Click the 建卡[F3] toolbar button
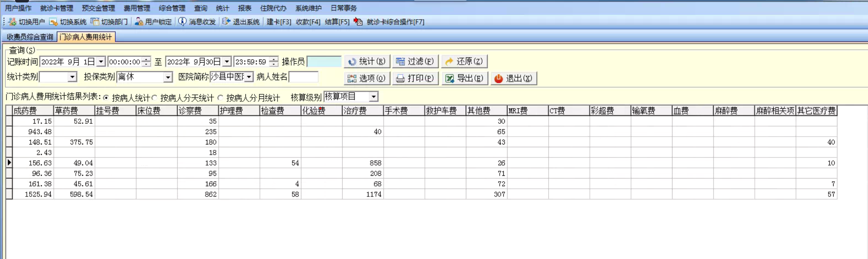Screen dimensions: 868x259 click(x=279, y=22)
